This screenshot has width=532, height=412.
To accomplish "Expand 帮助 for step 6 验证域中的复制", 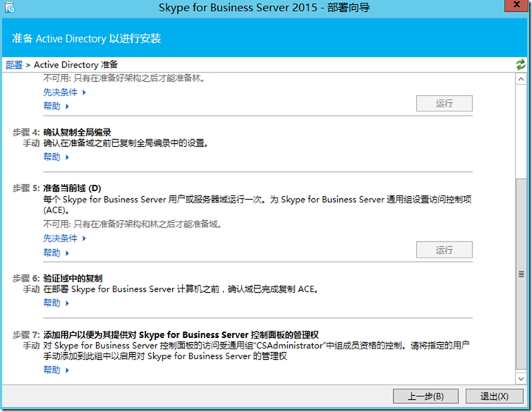I will [x=56, y=303].
